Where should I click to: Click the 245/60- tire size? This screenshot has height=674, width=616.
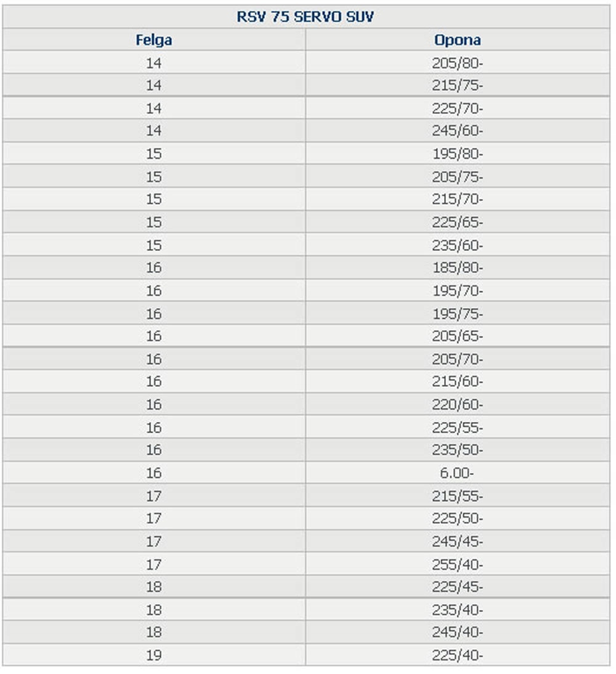click(457, 131)
